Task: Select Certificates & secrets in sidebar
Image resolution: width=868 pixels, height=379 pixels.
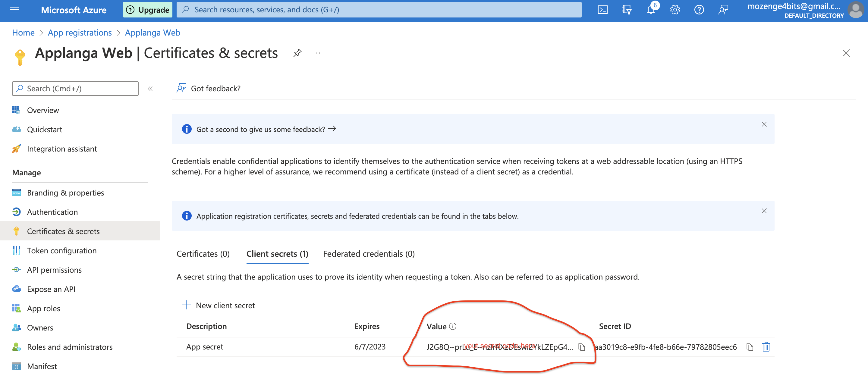Action: point(80,231)
